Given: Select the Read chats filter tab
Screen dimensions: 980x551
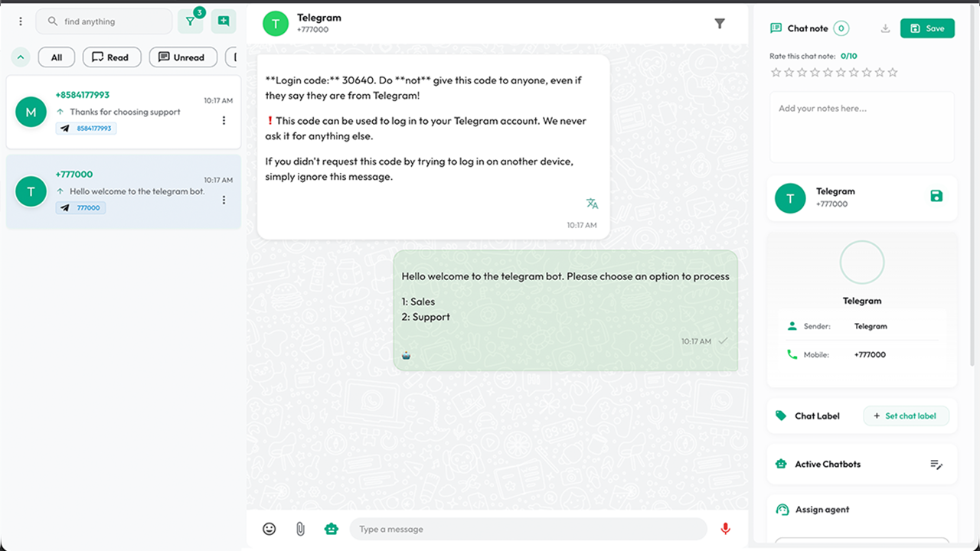Looking at the screenshot, I should tap(112, 57).
